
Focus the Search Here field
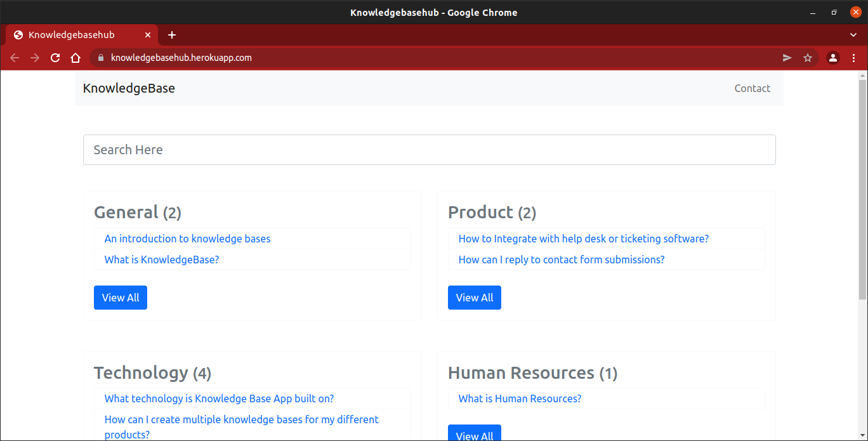430,150
